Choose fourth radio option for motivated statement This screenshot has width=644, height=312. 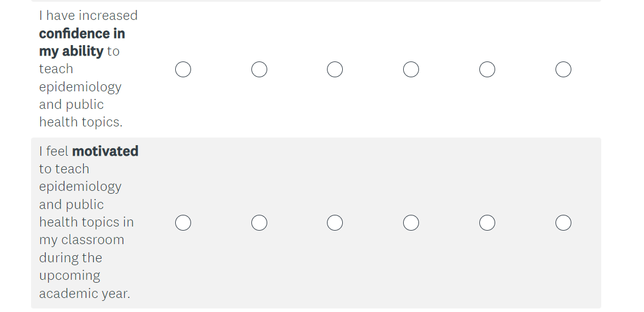(x=411, y=223)
